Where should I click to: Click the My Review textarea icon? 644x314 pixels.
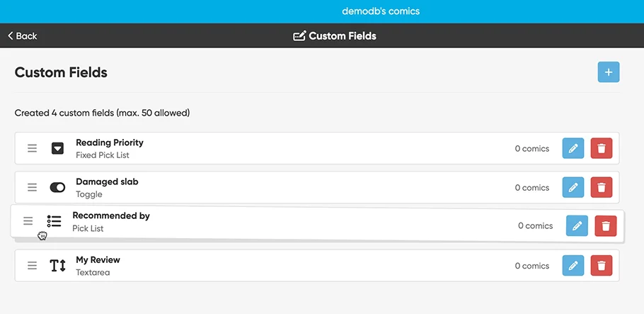pos(57,266)
